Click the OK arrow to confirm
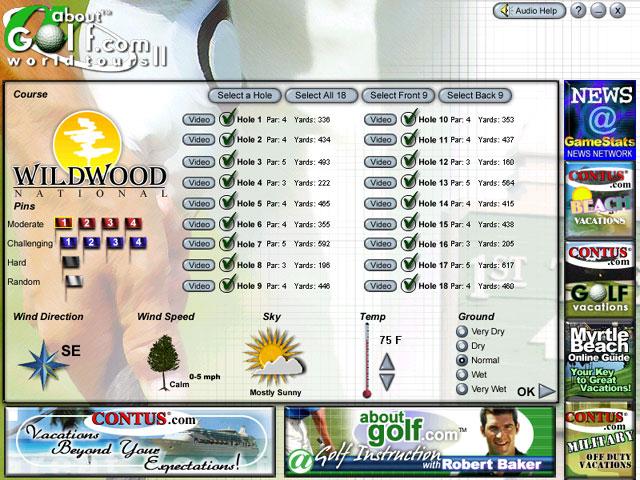Viewport: 640px width, 480px height. [535, 392]
